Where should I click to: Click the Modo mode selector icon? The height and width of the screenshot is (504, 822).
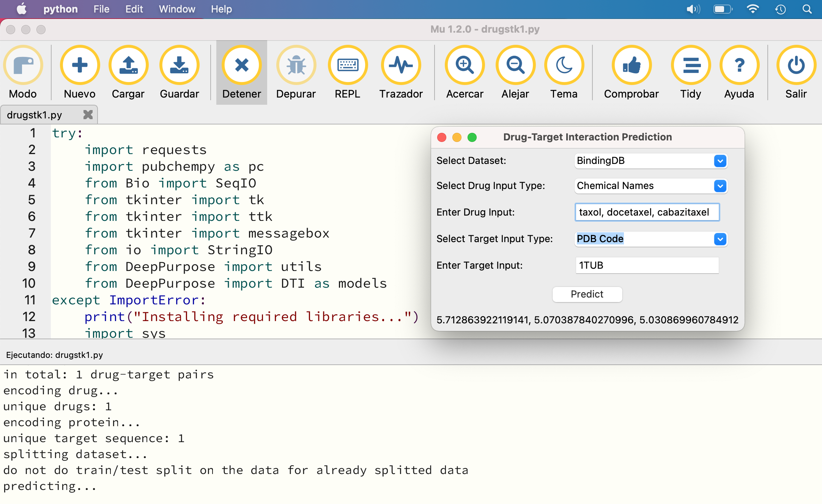[23, 65]
